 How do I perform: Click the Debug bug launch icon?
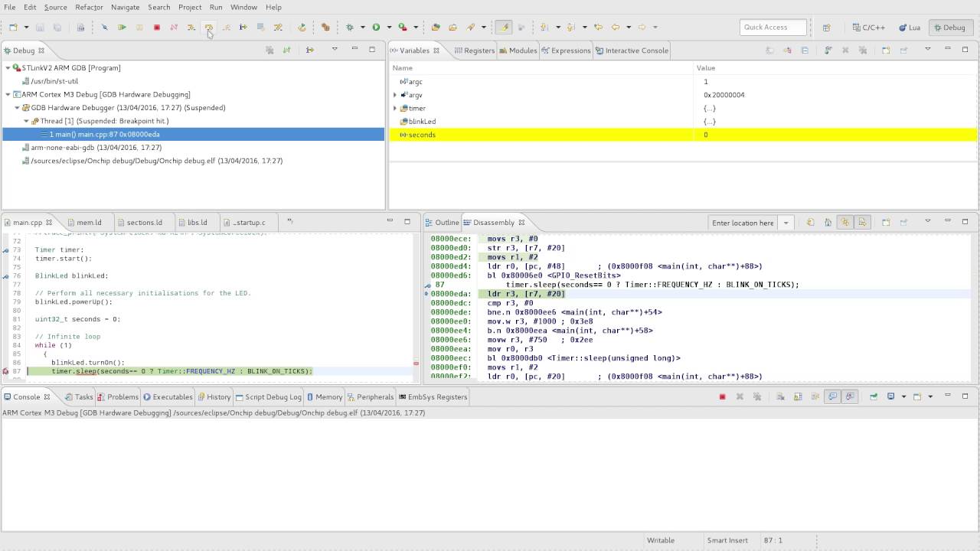coord(350,28)
